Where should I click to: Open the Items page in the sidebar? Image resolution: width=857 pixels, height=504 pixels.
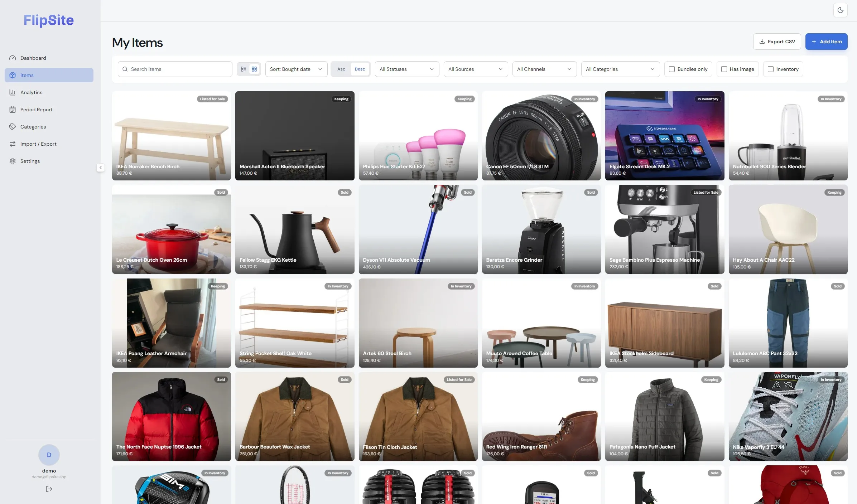pyautogui.click(x=49, y=75)
